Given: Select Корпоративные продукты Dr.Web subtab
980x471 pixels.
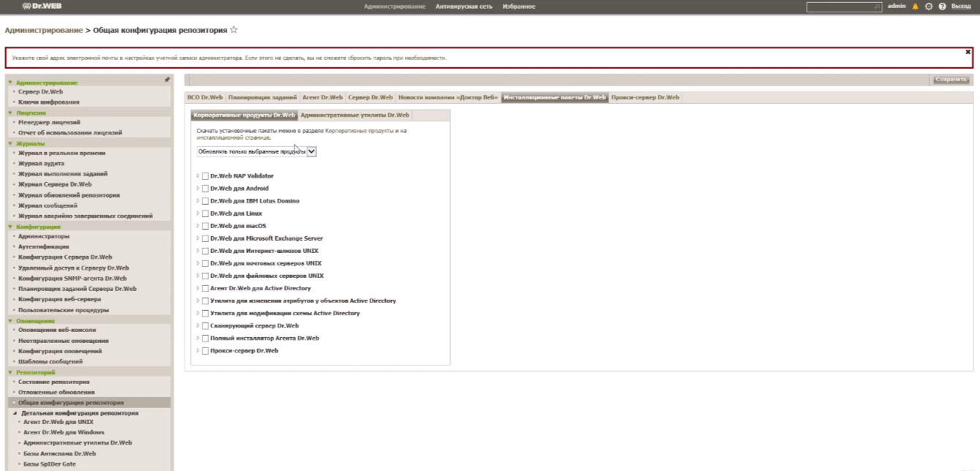Looking at the screenshot, I should [x=244, y=116].
